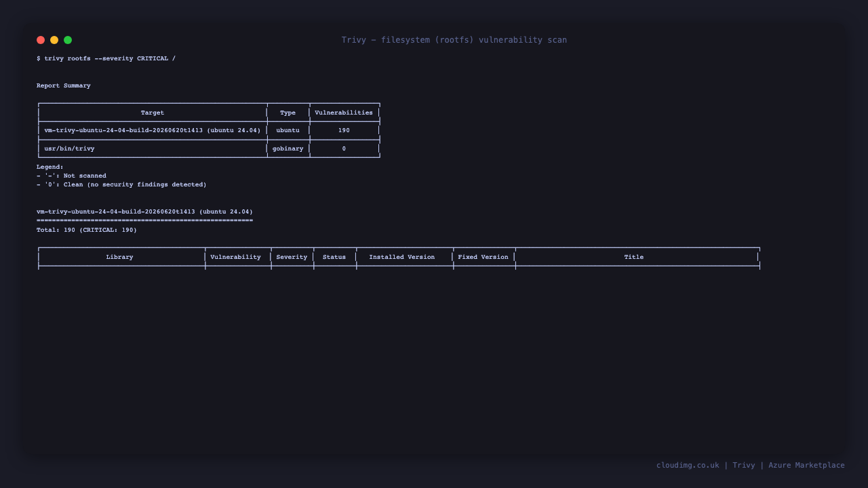Click the 'Vulnerabilities' column header
868x488 pixels.
(344, 113)
